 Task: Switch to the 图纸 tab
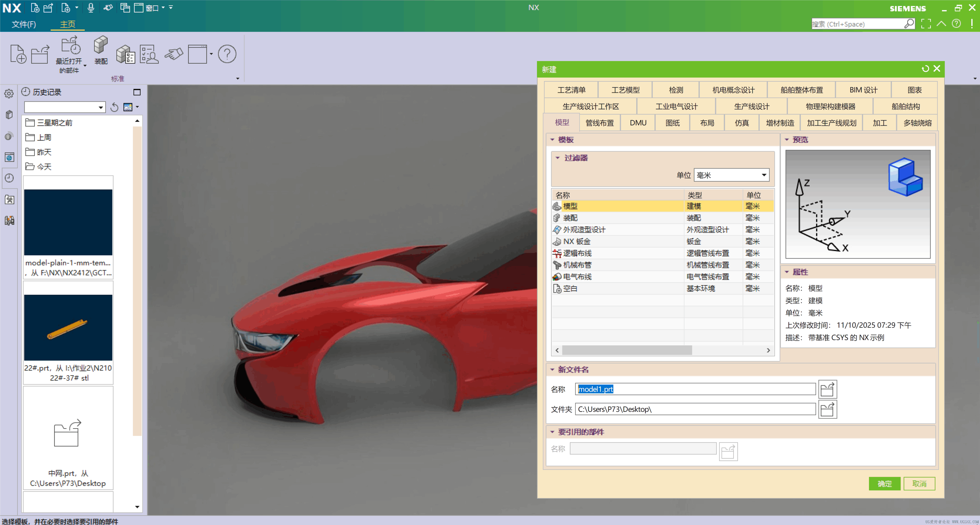click(672, 123)
